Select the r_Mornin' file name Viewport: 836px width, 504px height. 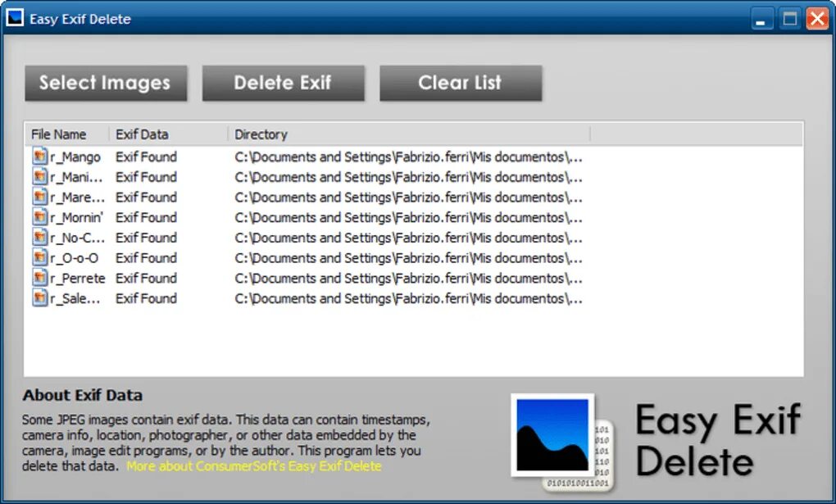pyautogui.click(x=76, y=218)
